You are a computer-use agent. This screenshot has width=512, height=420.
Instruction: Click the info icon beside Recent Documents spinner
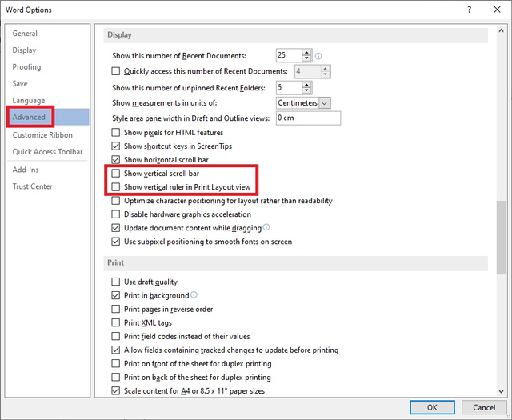(x=318, y=56)
